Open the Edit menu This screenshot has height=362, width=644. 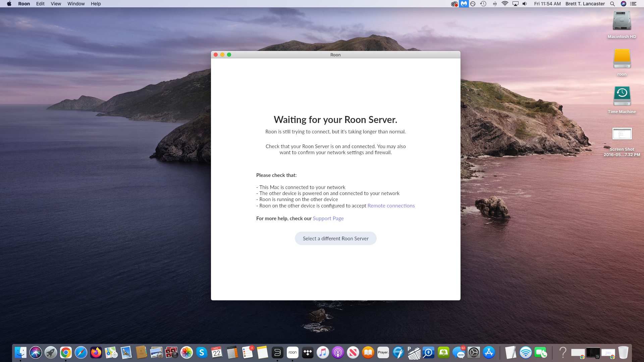[40, 4]
